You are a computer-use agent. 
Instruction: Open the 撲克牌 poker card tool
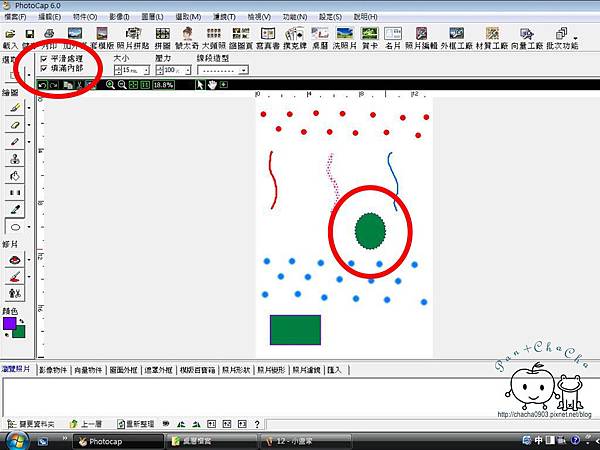295,38
